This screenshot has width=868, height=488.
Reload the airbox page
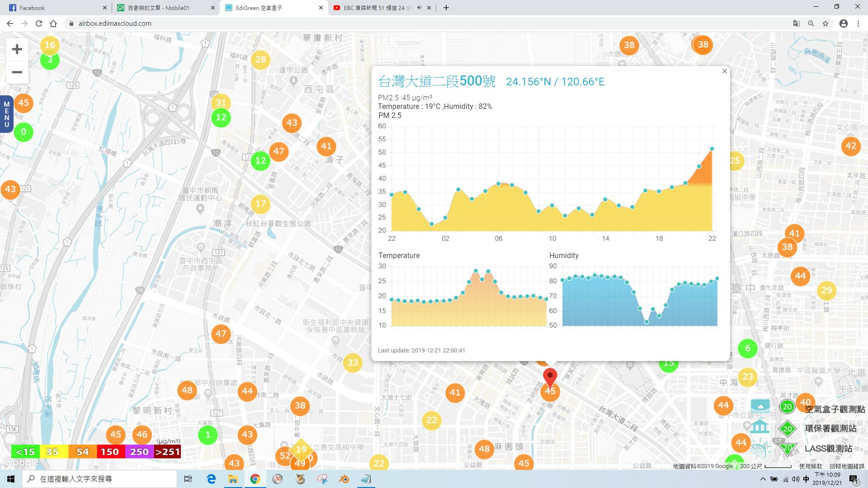pos(39,23)
